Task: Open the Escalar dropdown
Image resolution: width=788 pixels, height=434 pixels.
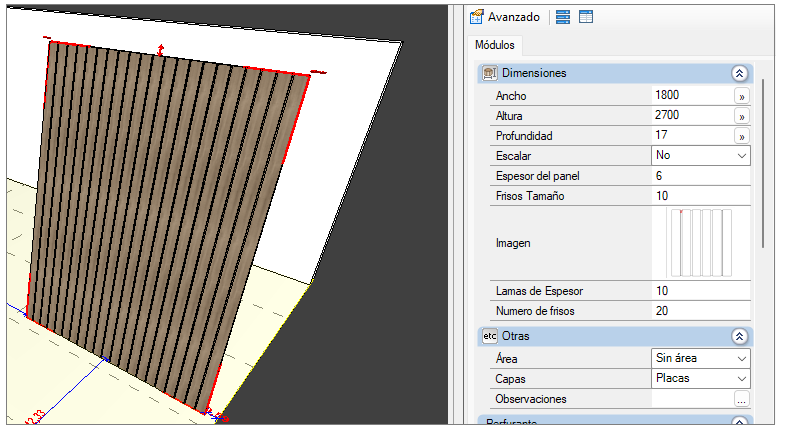Action: (701, 156)
